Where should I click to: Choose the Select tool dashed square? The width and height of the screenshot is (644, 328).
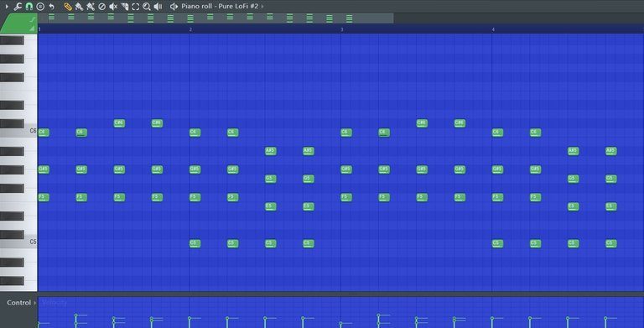(x=136, y=6)
